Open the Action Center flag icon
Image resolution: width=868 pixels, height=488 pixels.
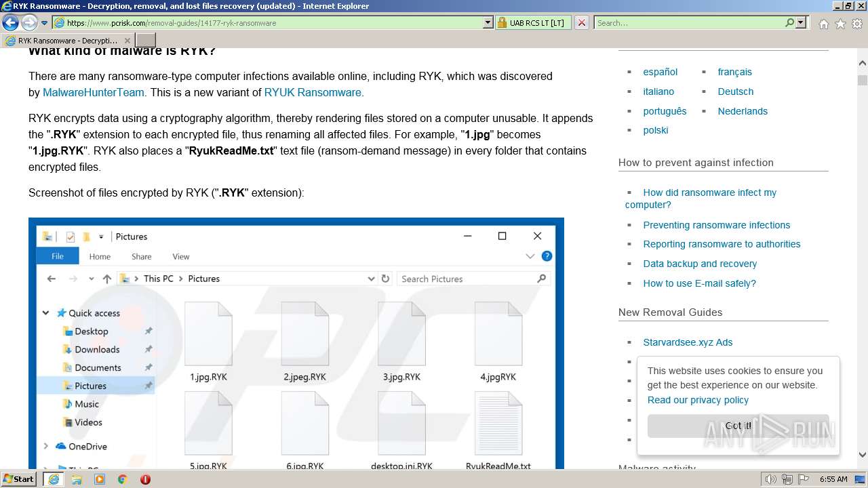point(804,479)
